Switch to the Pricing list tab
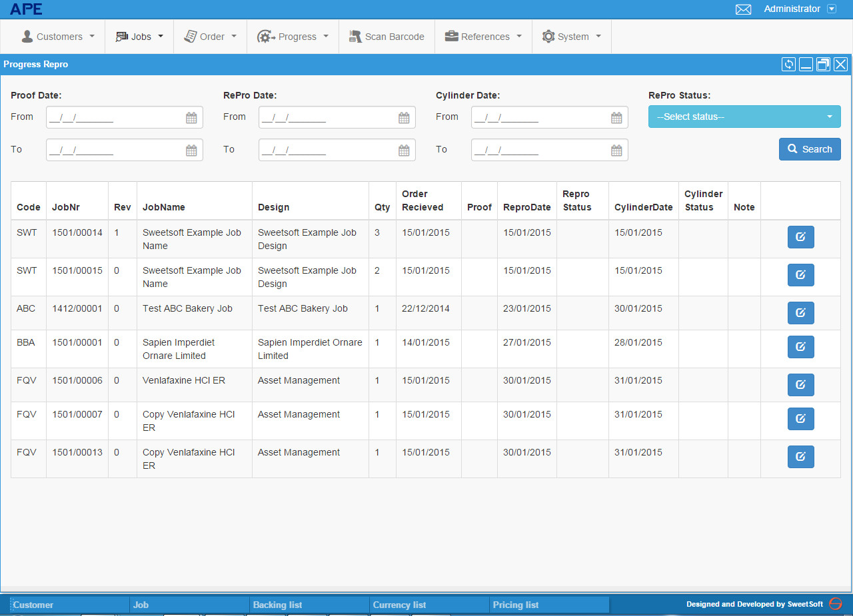 [x=550, y=605]
